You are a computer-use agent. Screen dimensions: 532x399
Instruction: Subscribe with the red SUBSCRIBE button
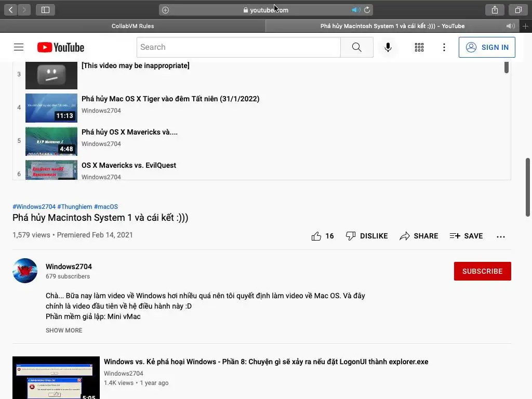click(x=482, y=271)
